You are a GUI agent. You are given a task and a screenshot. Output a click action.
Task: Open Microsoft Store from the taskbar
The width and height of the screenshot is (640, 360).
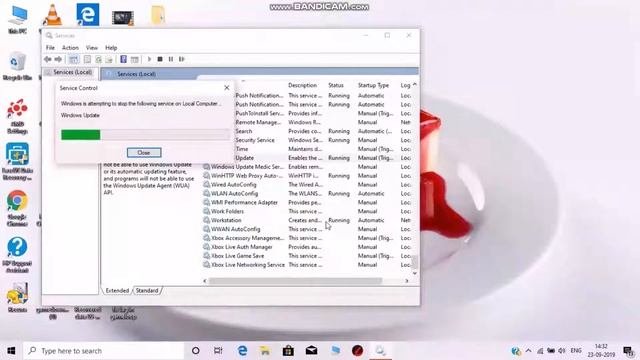coord(288,351)
